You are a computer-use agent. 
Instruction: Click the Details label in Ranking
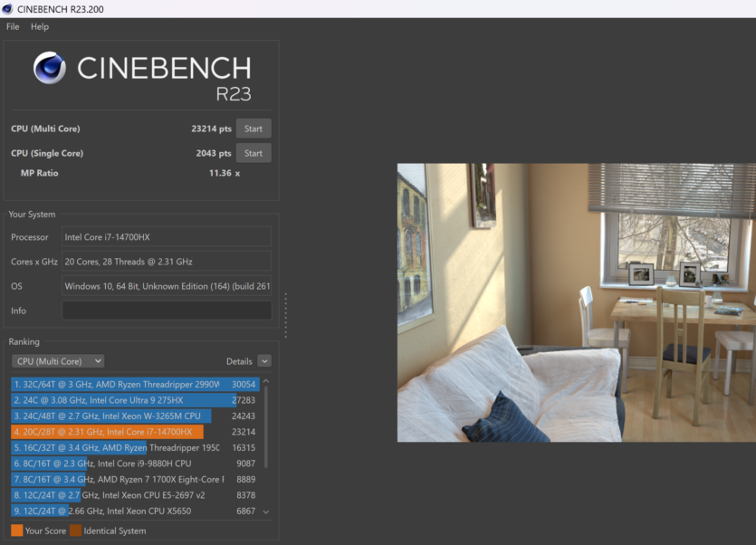pyautogui.click(x=239, y=361)
